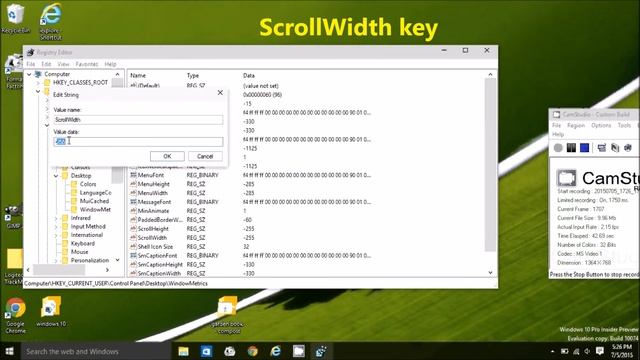
Task: Collapse the Computer node in registry tree
Action: [x=29, y=74]
